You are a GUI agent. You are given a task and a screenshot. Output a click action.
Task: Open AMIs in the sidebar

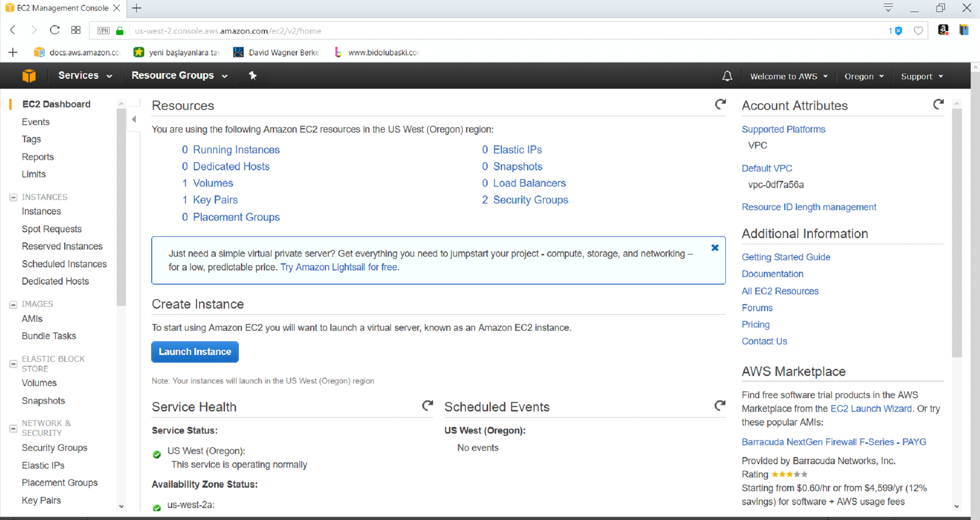32,319
